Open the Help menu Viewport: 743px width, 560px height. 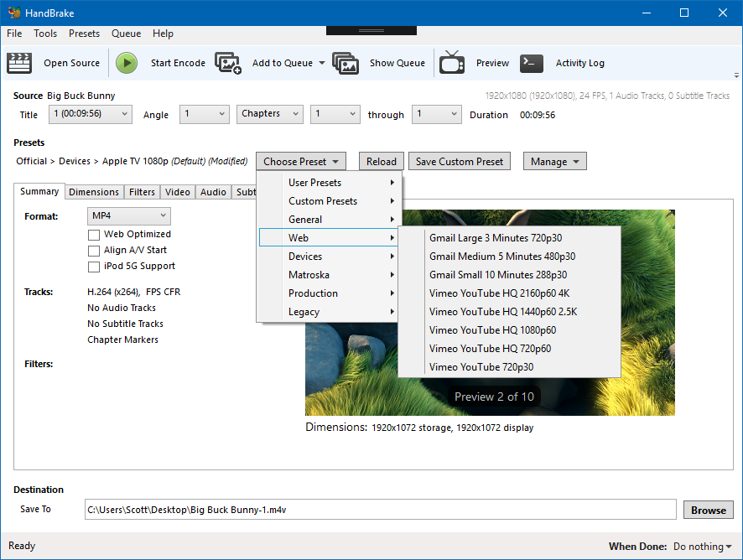(x=163, y=34)
